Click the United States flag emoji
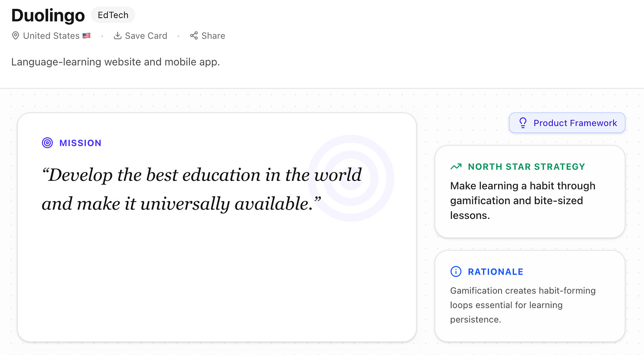Image resolution: width=644 pixels, height=355 pixels. [x=86, y=36]
